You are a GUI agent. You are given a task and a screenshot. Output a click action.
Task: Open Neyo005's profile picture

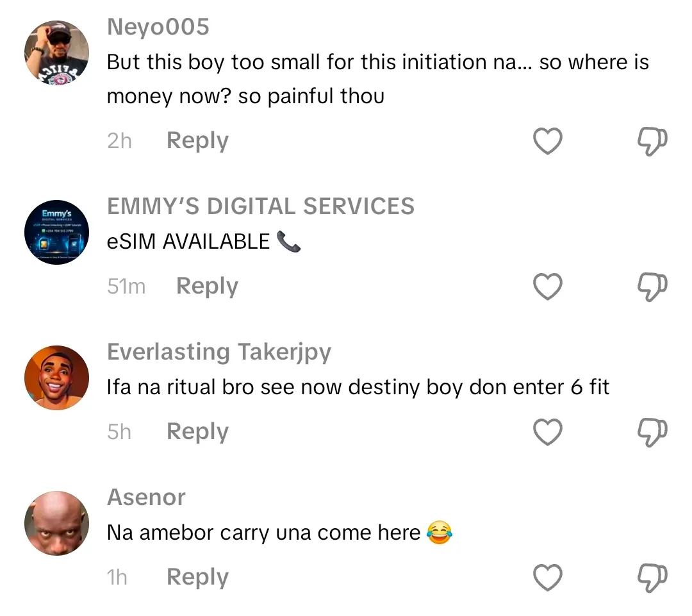pyautogui.click(x=56, y=53)
